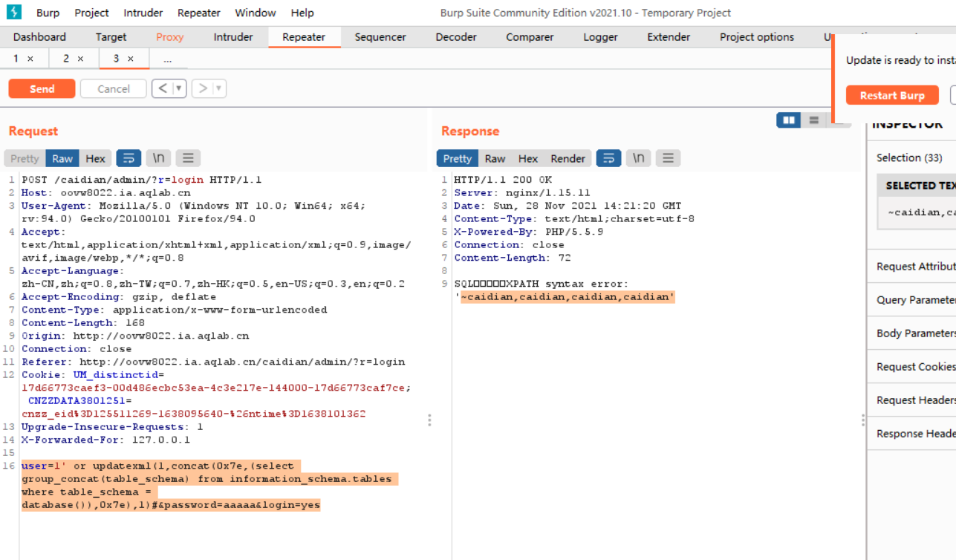Switch Response view to Hex
This screenshot has width=956, height=560.
[528, 158]
